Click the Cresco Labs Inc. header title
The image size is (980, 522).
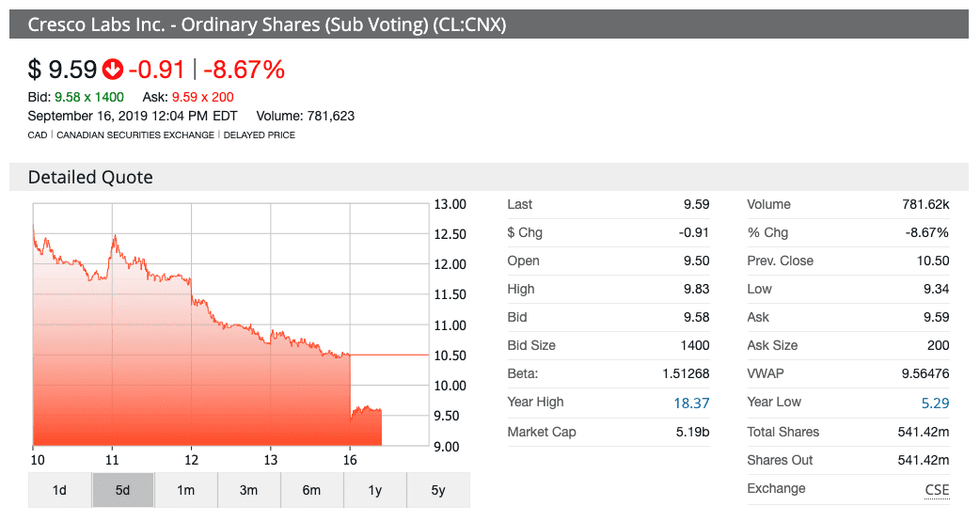[x=266, y=24]
